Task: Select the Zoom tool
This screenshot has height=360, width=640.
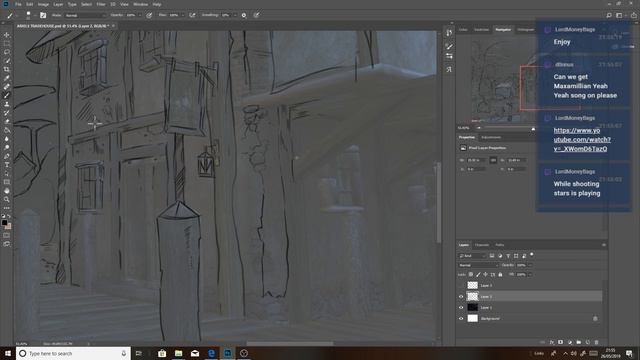Action: tap(7, 199)
